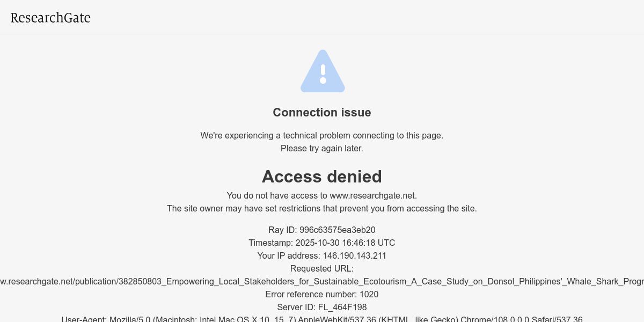Click the IP address 146.190.143.211

(x=355, y=255)
